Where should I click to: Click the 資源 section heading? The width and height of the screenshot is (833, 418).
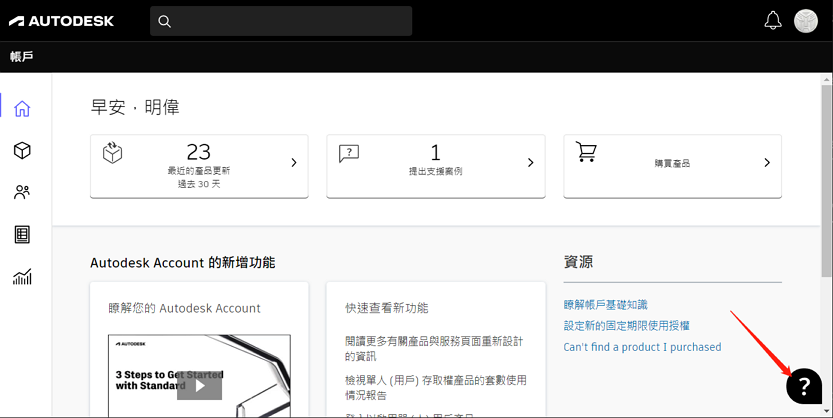[x=579, y=262]
